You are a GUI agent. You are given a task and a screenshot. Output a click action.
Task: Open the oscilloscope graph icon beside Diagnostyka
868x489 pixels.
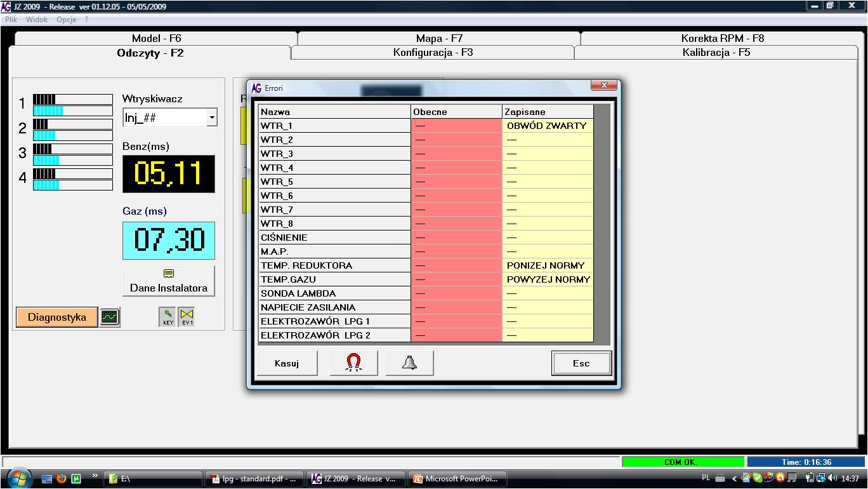[110, 317]
